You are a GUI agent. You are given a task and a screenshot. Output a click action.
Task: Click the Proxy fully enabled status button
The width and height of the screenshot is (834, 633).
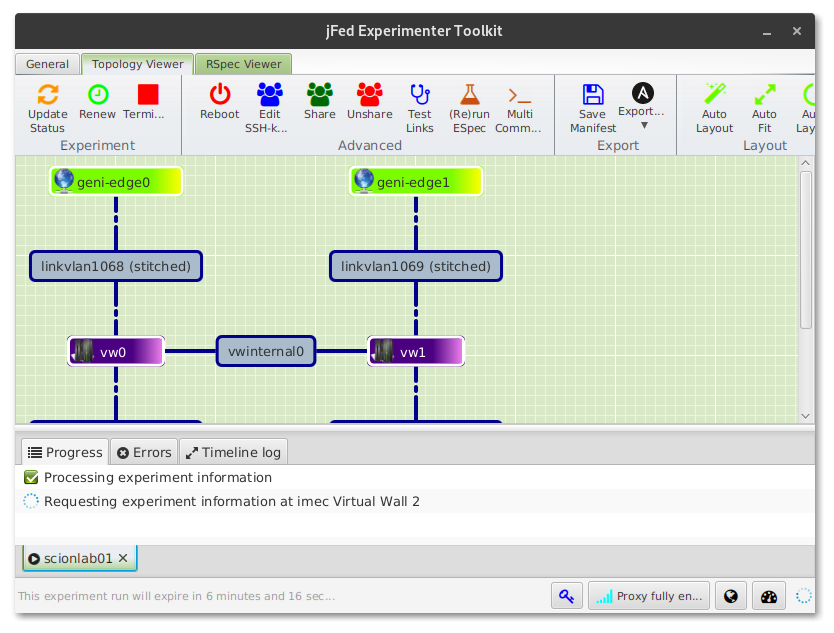pos(649,596)
